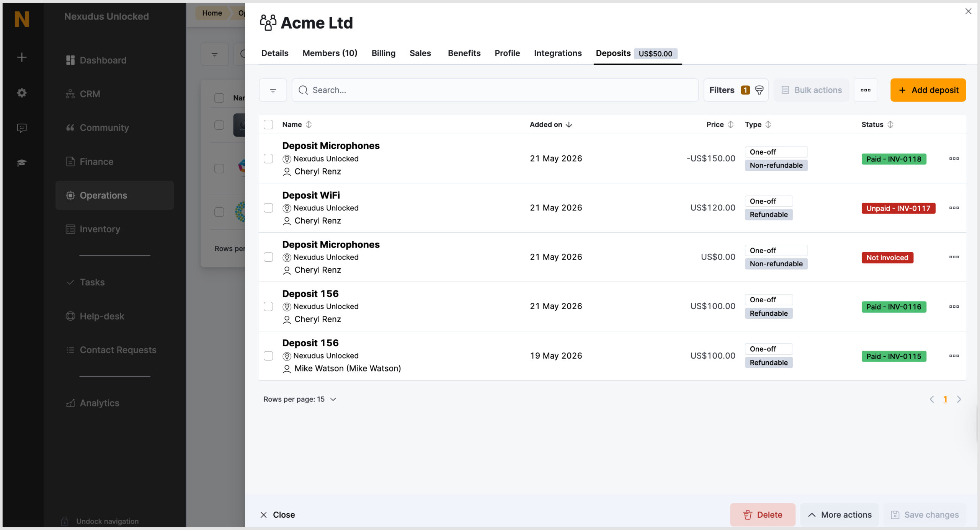Screen dimensions: 980x530
Task: Click the Save changes button
Action: 924,515
